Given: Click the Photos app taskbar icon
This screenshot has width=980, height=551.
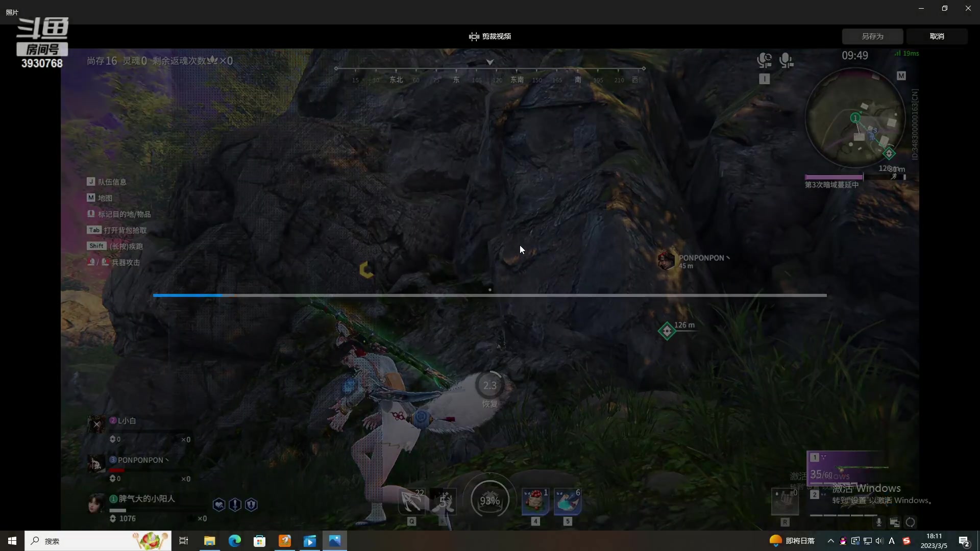Looking at the screenshot, I should 334,541.
